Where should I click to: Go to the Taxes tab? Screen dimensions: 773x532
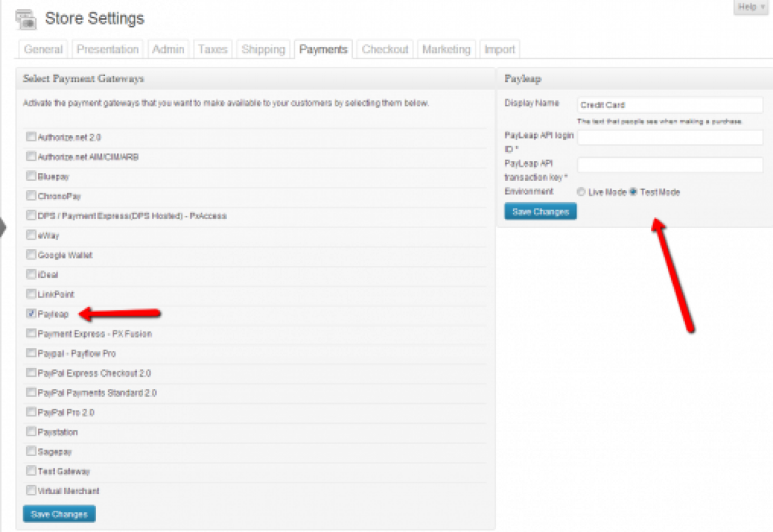[x=213, y=50]
